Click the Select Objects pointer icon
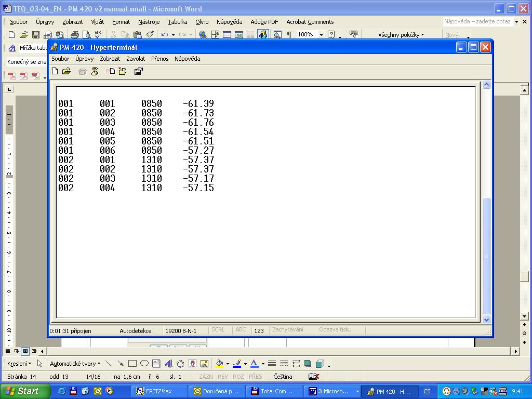 click(x=39, y=364)
